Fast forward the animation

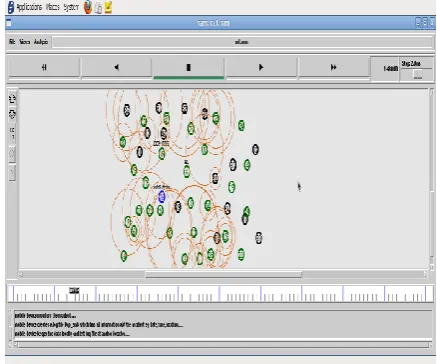pyautogui.click(x=333, y=67)
